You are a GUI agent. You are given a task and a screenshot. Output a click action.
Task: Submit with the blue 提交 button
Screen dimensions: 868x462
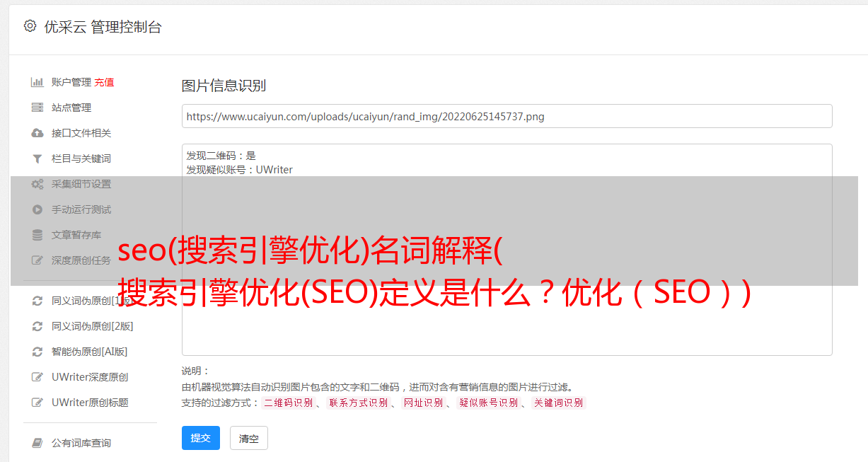[x=201, y=438]
